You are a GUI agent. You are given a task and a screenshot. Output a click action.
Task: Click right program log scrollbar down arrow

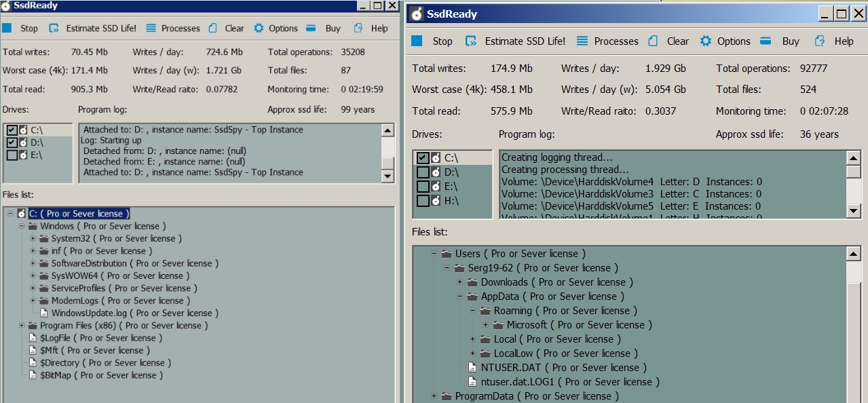tap(854, 211)
